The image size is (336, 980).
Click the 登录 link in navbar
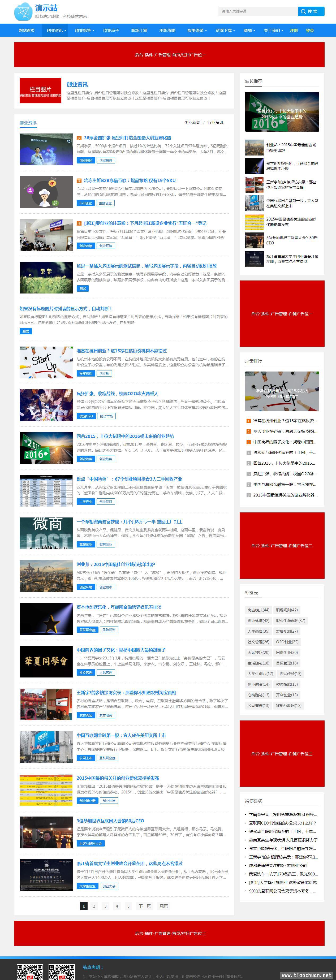(310, 31)
